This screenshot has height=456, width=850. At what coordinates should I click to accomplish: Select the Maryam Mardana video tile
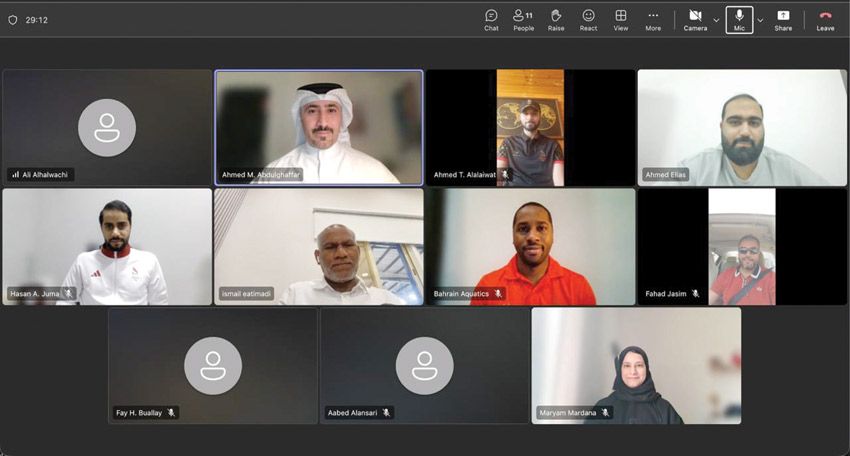[636, 365]
